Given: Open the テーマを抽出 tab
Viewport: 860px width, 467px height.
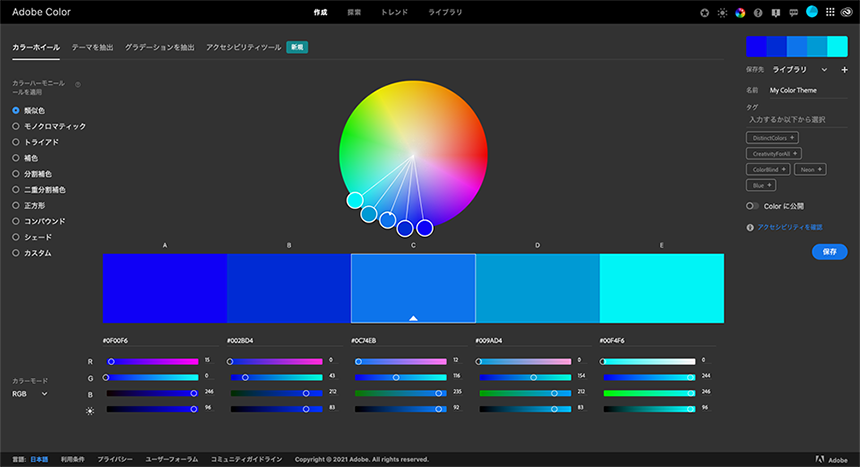Looking at the screenshot, I should point(92,48).
